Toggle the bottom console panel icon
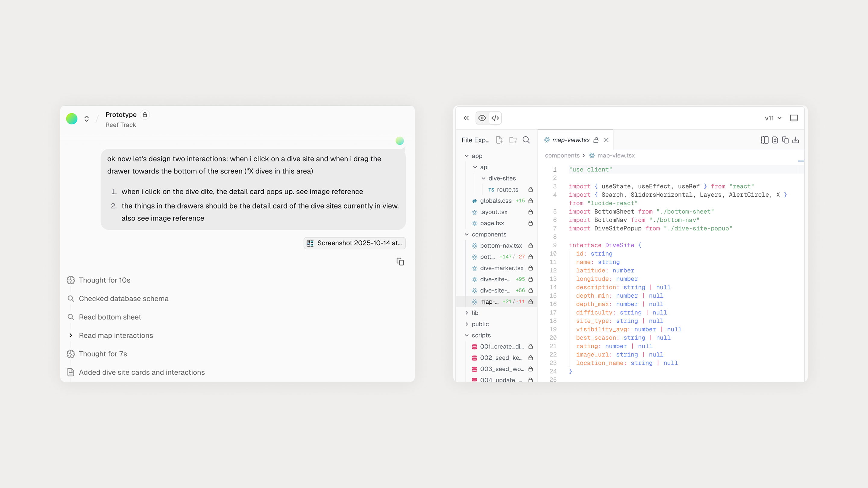This screenshot has height=488, width=868. coord(794,118)
